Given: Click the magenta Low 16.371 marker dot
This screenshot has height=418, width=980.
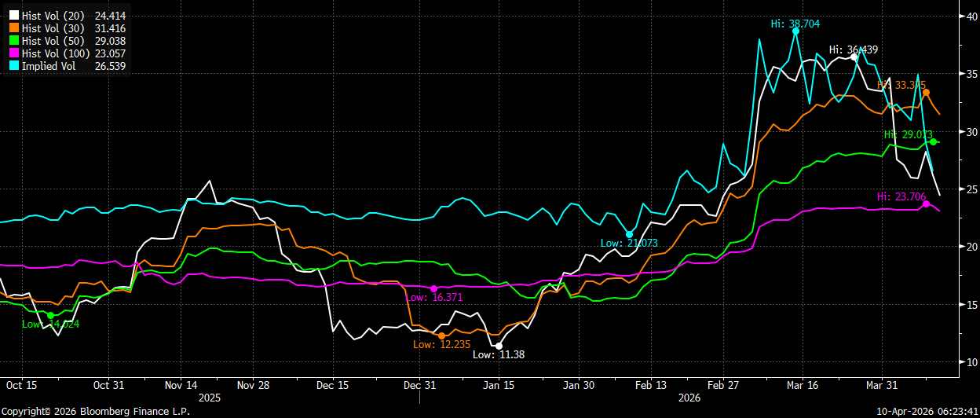Looking at the screenshot, I should [434, 288].
